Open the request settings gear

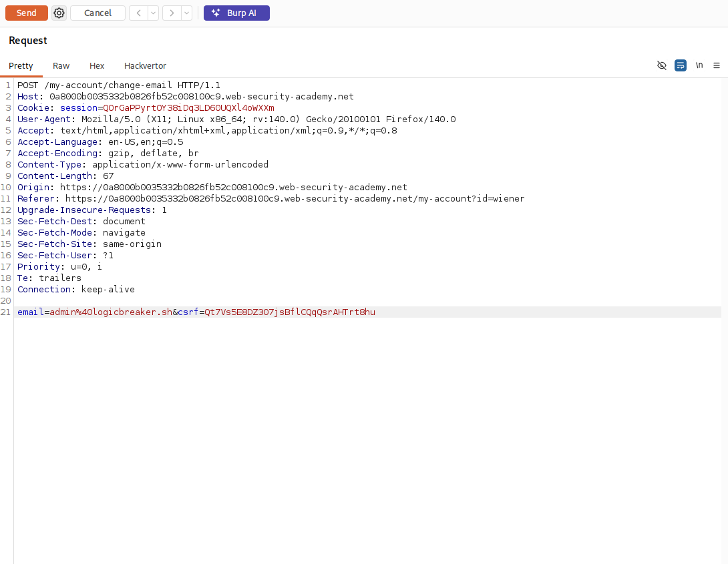59,13
